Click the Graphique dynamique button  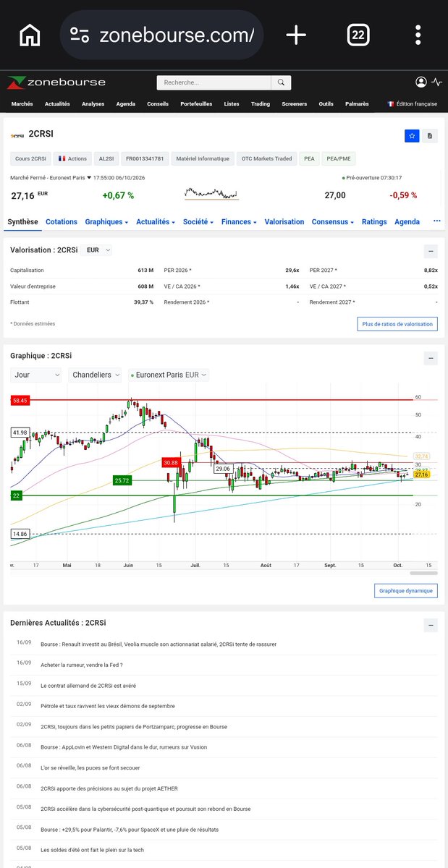coord(406,591)
